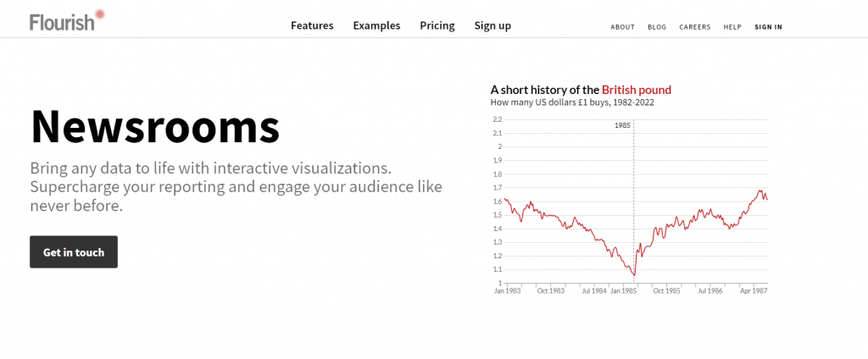The width and height of the screenshot is (868, 359).
Task: Go to the Examples page
Action: coord(376,25)
